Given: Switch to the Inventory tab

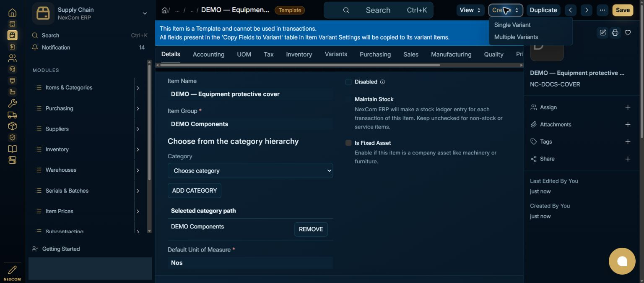Looking at the screenshot, I should coord(299,54).
